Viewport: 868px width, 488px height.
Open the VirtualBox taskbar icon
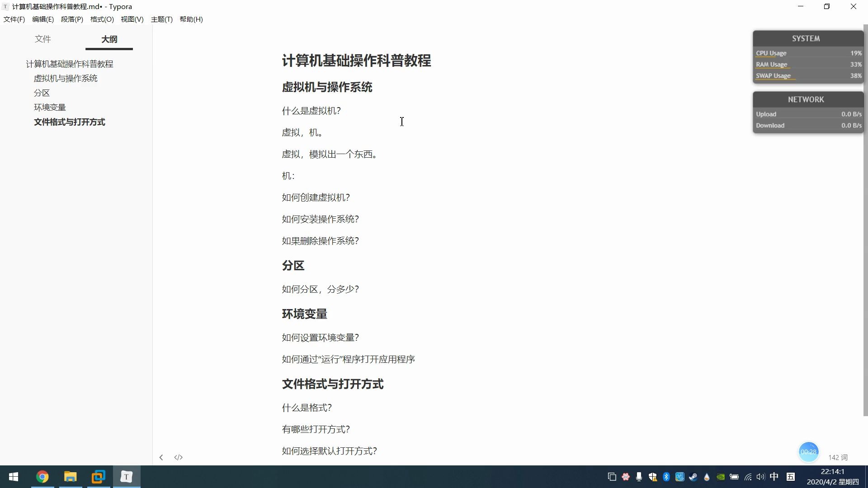coord(98,477)
